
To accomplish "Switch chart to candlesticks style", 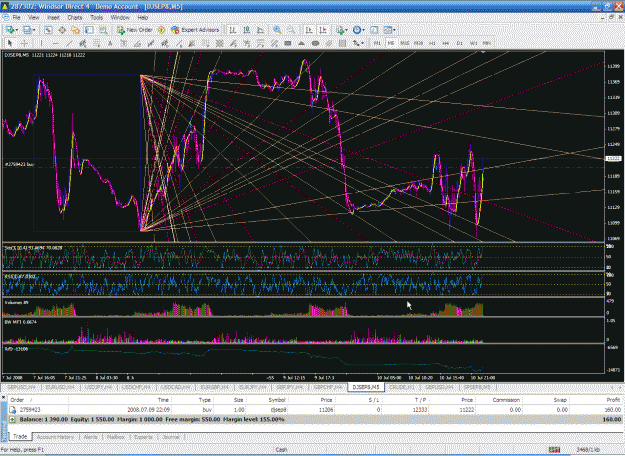I will coord(247,30).
